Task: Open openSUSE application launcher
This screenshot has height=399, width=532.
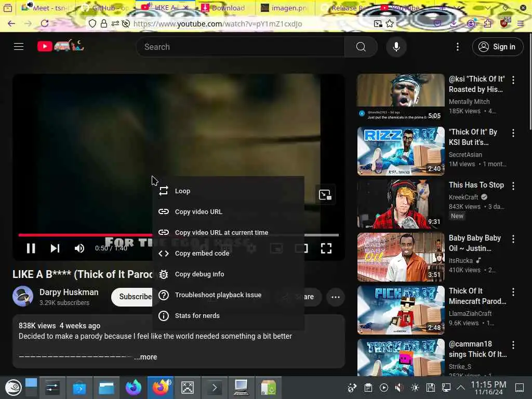Action: [13, 388]
